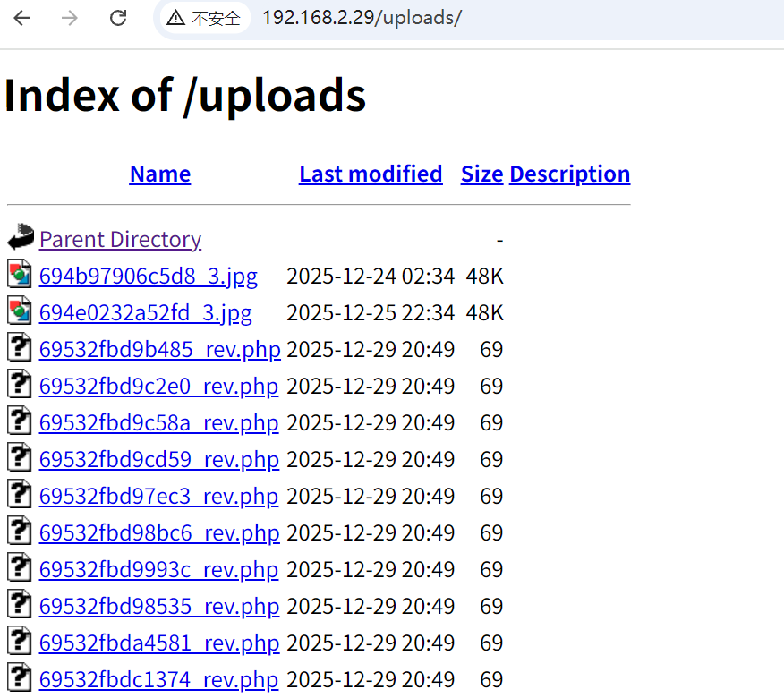Click the not-secure warning icon in address bar
The image size is (784, 698).
177,18
